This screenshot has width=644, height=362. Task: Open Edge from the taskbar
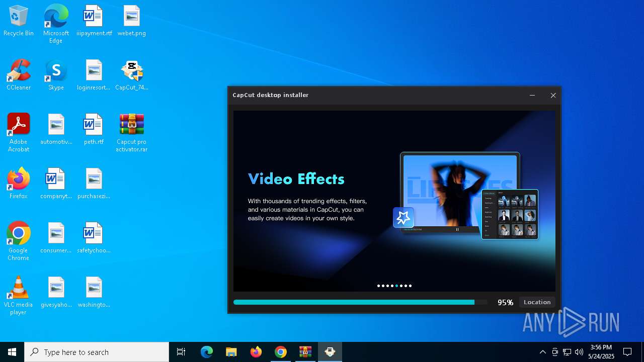pos(207,352)
